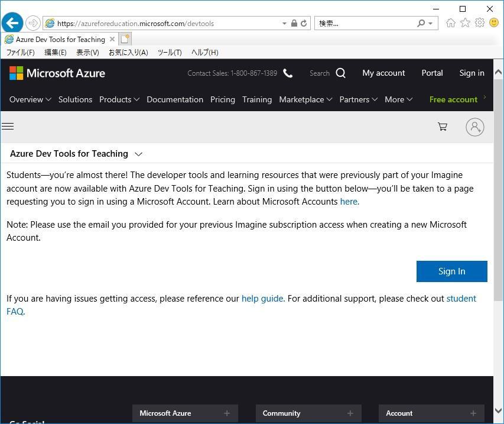Close the Azure Dev Tools for Teaching tab
Screen dimensions: 504x424
(112, 39)
